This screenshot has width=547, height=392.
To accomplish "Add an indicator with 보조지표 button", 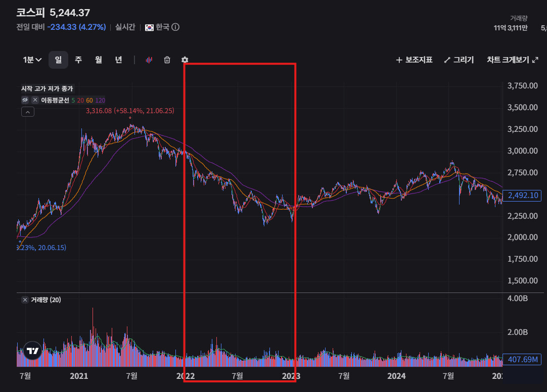I will pyautogui.click(x=414, y=60).
